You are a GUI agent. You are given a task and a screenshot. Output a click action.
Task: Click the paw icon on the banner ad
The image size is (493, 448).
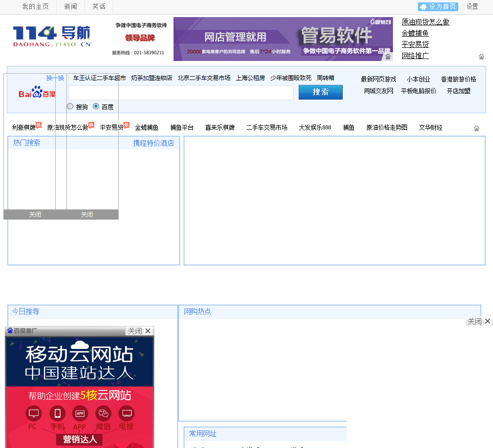[388, 57]
